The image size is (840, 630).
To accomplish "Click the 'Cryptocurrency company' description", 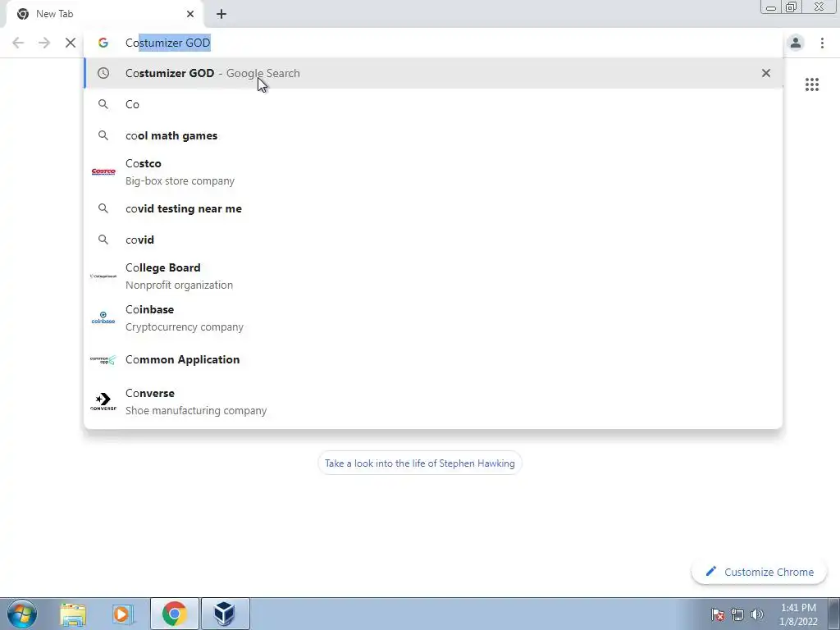I will coord(185,326).
